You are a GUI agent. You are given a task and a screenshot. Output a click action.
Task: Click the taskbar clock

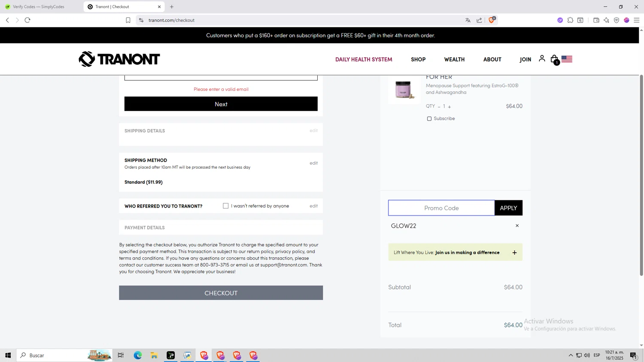(x=614, y=355)
